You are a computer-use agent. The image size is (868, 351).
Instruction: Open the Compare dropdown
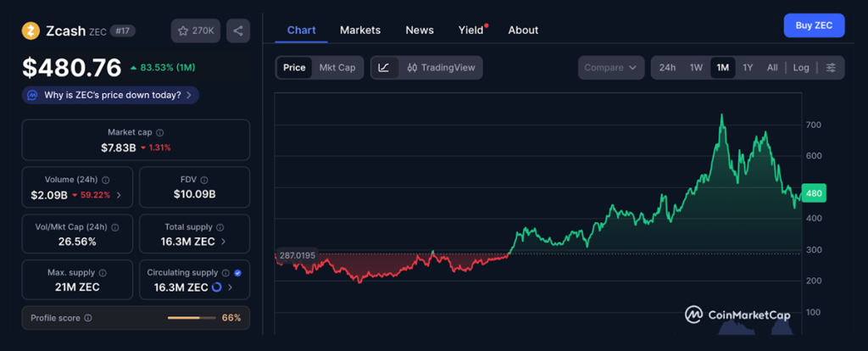[x=610, y=68]
